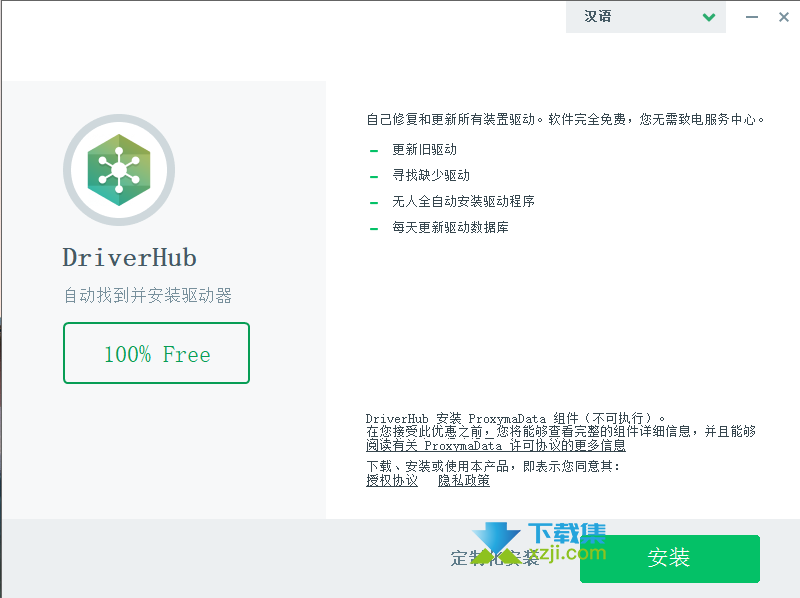Click the 每天更新驱动数据库 feature line
Image resolution: width=800 pixels, height=598 pixels.
point(451,228)
